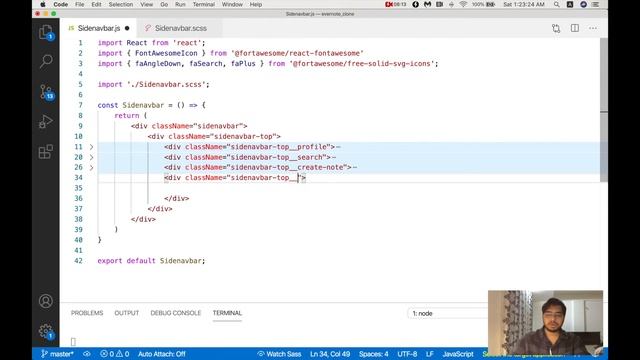Image resolution: width=640 pixels, height=360 pixels.
Task: Open the PROBLEMS panel tab
Action: (x=87, y=313)
